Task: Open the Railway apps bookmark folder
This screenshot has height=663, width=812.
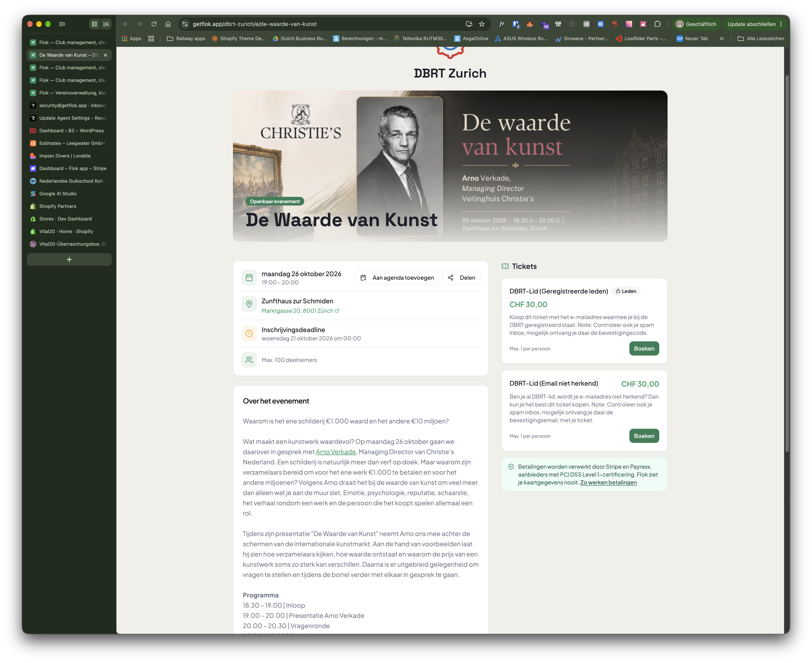Action: point(186,39)
